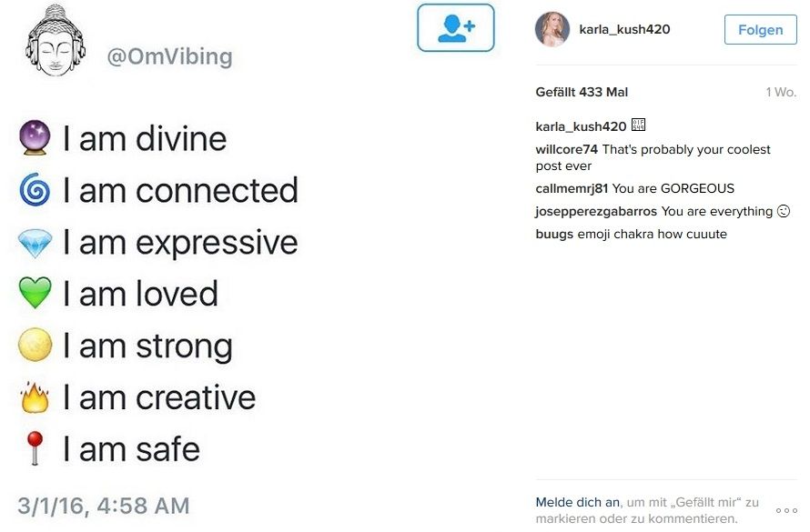Open callmemrj81's commenter profile
This screenshot has height=532, width=810.
click(572, 189)
